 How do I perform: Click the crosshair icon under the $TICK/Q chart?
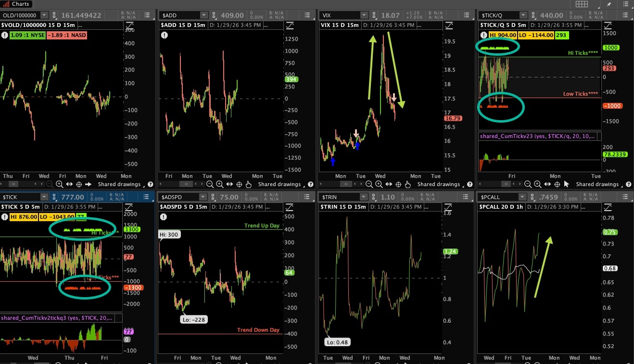click(x=557, y=184)
